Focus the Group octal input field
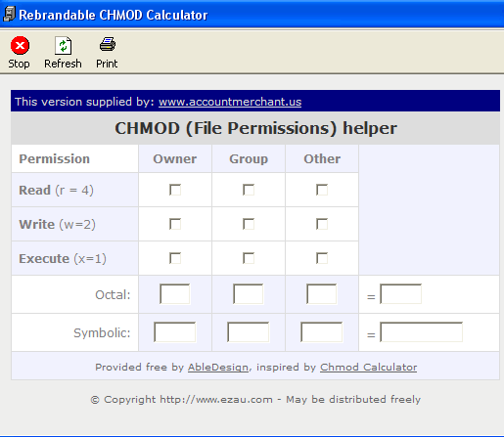504x437 pixels. [x=249, y=294]
